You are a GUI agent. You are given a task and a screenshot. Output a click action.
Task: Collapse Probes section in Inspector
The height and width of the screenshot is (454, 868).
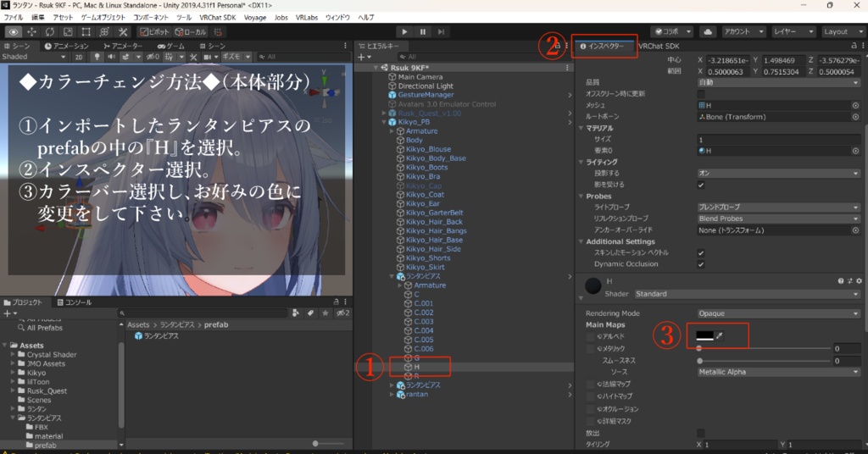pyautogui.click(x=581, y=197)
